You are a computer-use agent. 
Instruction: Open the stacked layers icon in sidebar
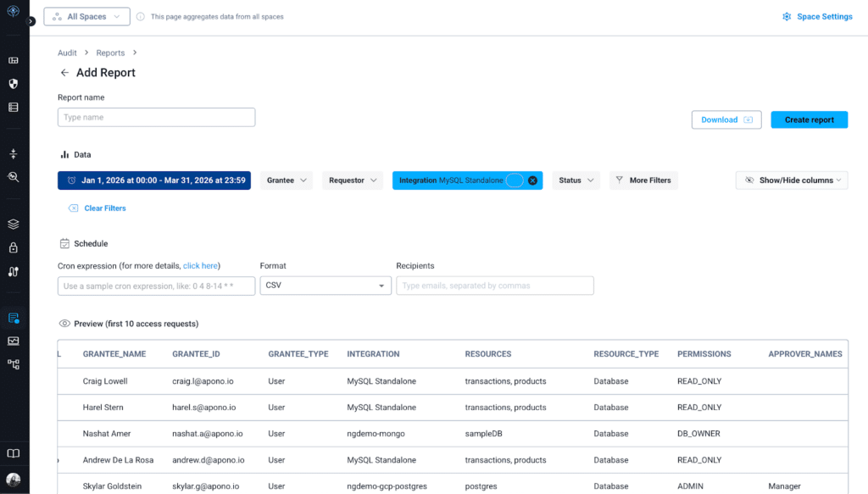coord(14,225)
